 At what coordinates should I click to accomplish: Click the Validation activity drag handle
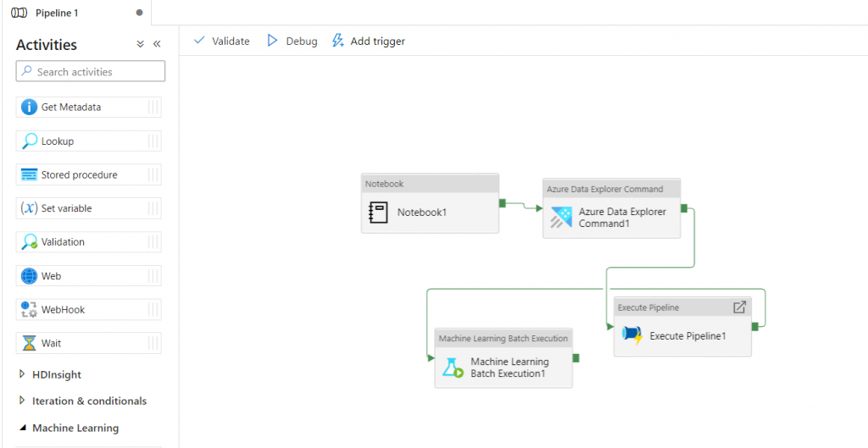(x=153, y=242)
